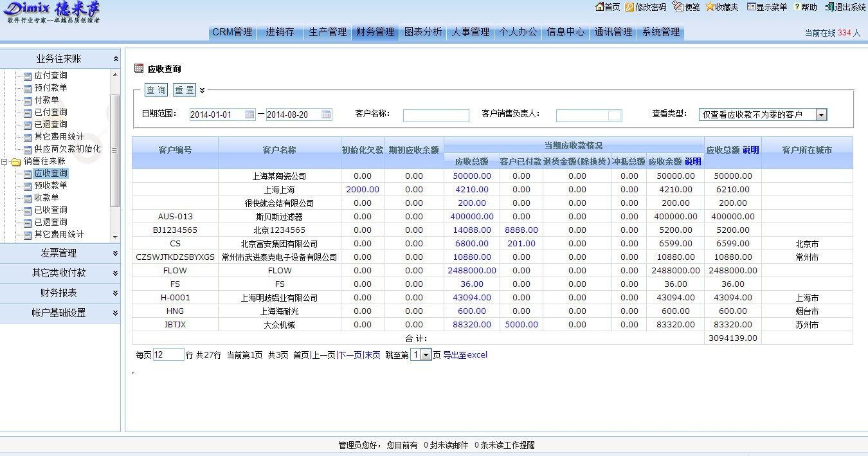Click the 收藏夹 star icon

pos(710,7)
